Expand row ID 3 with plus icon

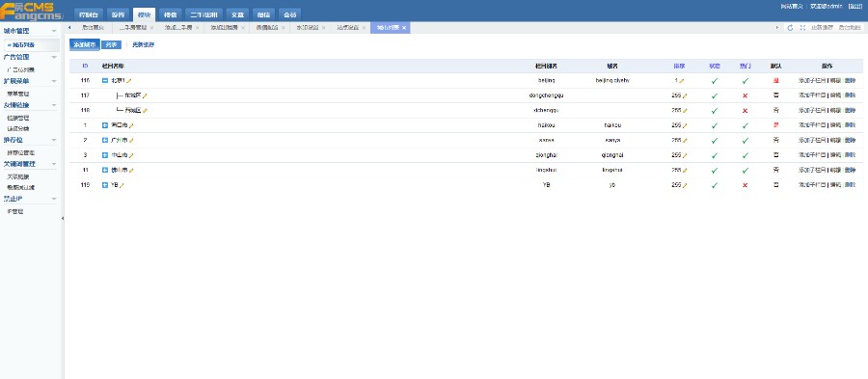click(x=104, y=155)
